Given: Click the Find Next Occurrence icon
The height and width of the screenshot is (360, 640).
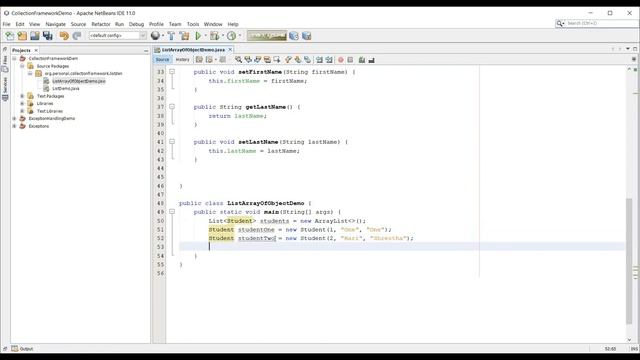Looking at the screenshot, I should (x=258, y=60).
